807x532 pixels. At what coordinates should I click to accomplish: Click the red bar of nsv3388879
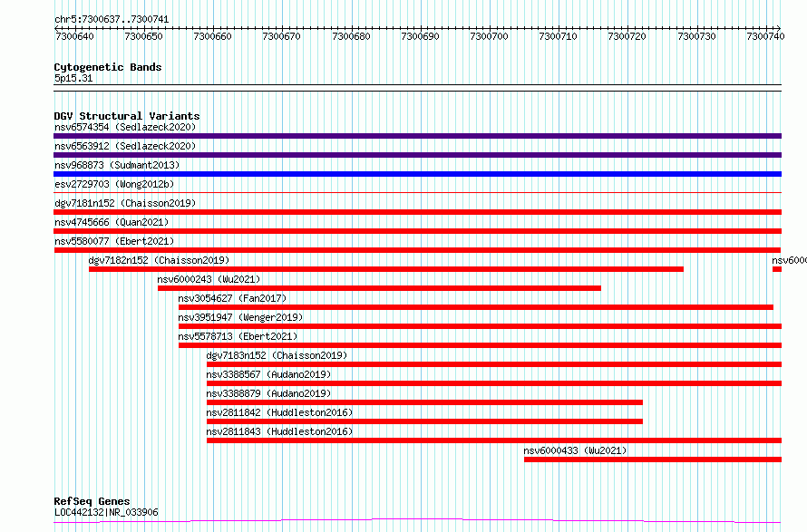pyautogui.click(x=424, y=402)
